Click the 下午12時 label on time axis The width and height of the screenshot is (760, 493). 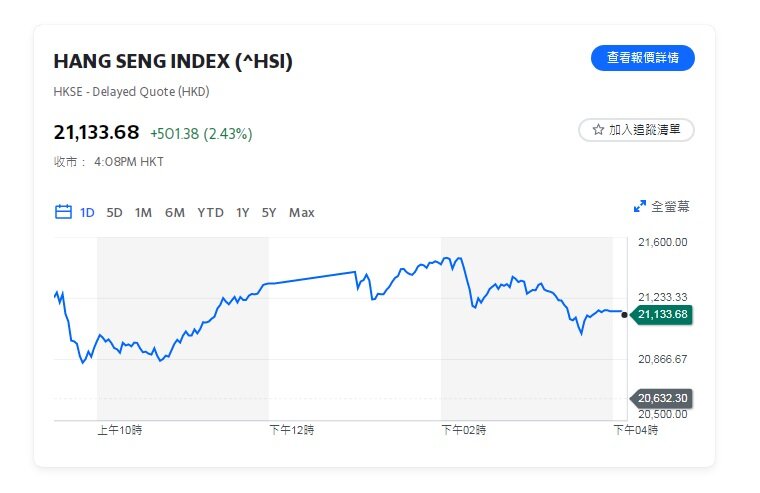tap(292, 430)
